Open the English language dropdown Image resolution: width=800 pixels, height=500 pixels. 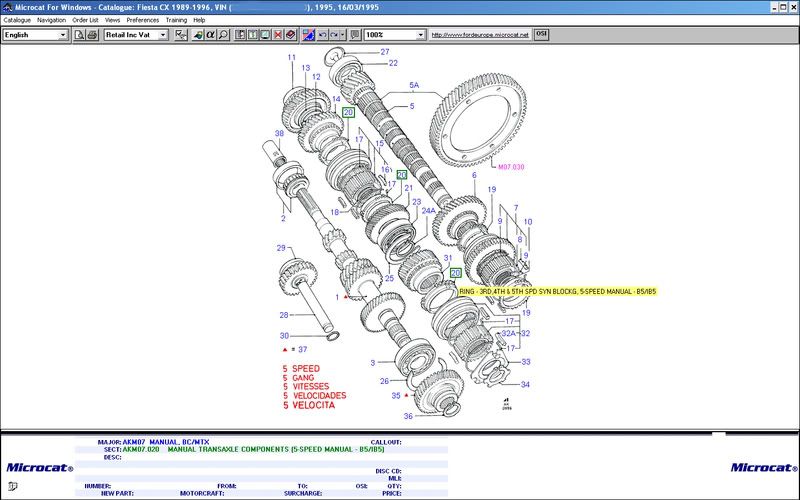point(63,35)
